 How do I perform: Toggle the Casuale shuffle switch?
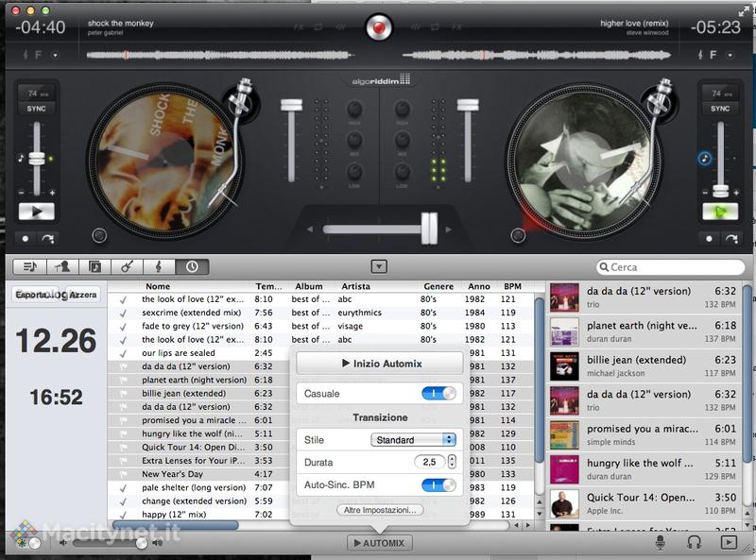(x=438, y=393)
